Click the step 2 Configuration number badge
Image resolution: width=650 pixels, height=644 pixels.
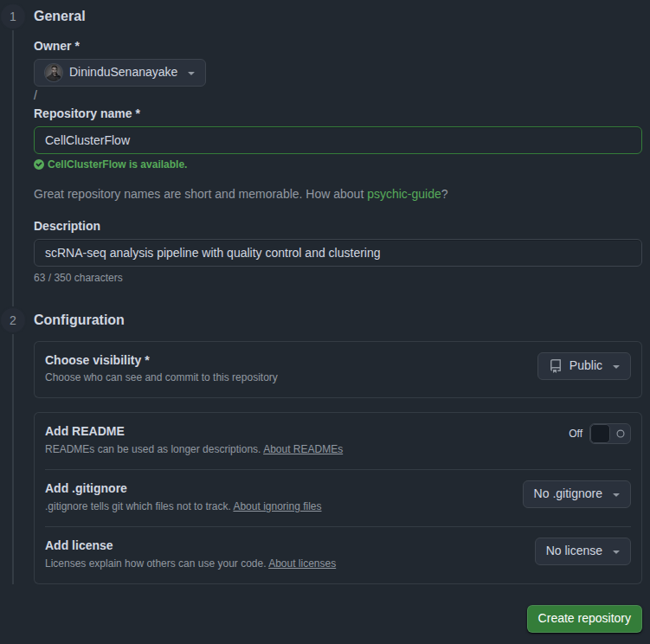click(13, 320)
